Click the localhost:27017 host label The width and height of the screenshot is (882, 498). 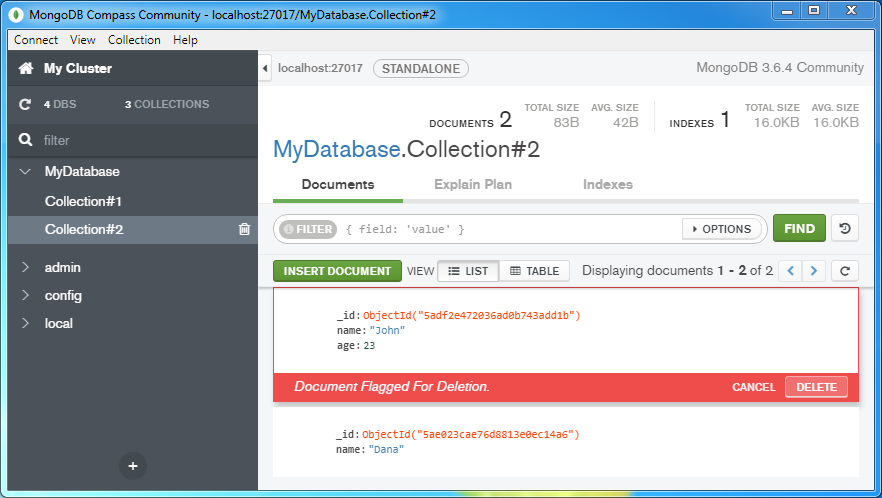point(320,69)
